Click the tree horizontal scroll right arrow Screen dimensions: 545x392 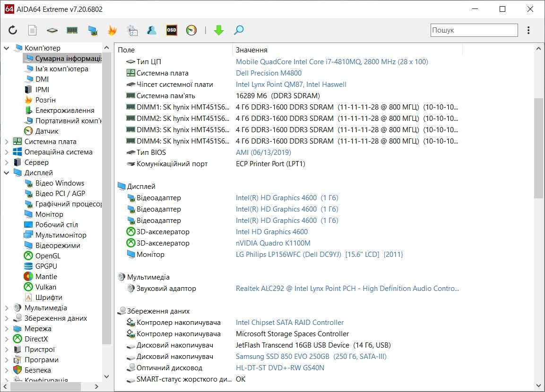tap(96, 386)
